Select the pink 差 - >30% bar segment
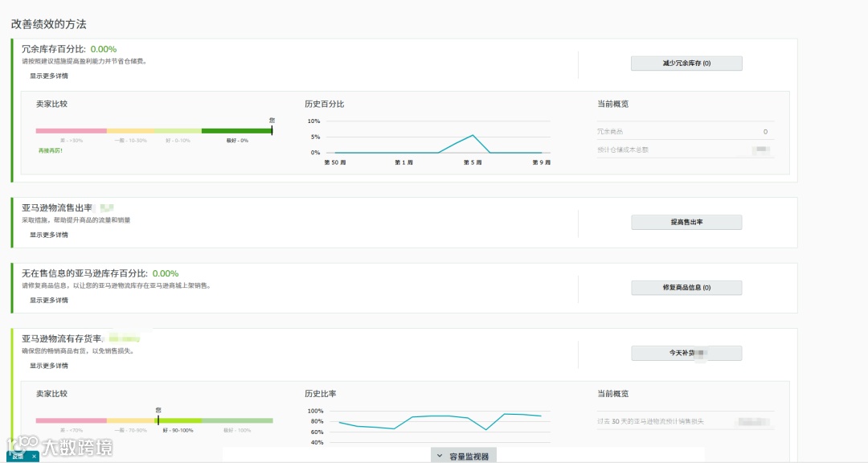Screen dimensions: 868x463 pyautogui.click(x=71, y=131)
